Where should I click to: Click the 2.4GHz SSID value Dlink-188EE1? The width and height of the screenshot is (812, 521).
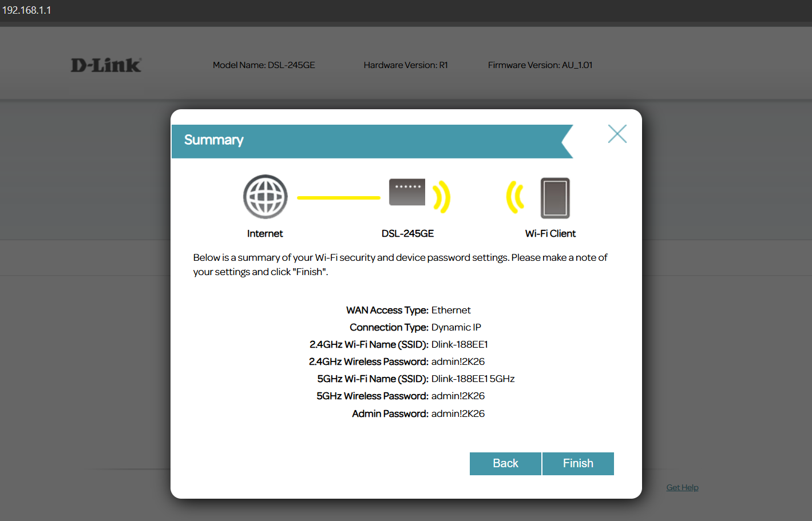tap(460, 344)
